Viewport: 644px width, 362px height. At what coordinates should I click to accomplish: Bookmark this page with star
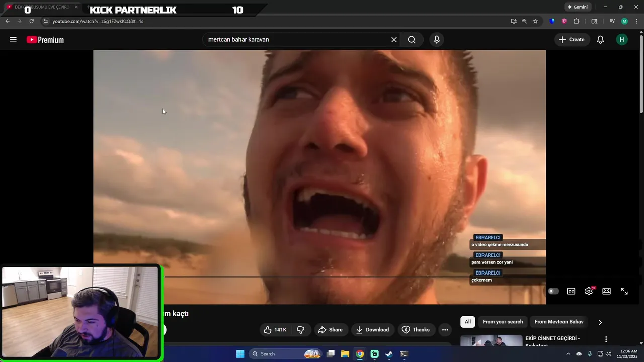point(535,21)
